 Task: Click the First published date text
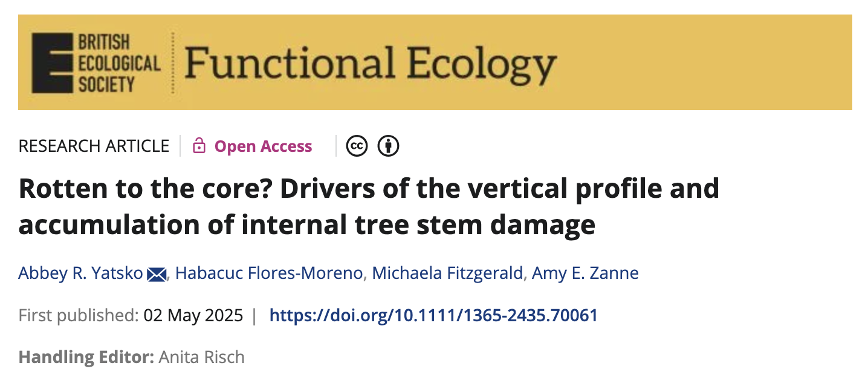coord(131,315)
